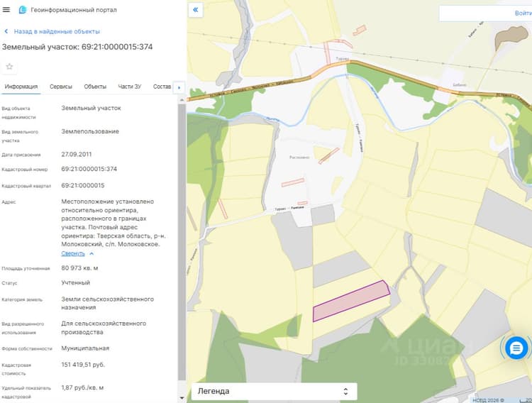The width and height of the screenshot is (532, 403).
Task: Click Назад в найденные объекты link
Action: [57, 31]
